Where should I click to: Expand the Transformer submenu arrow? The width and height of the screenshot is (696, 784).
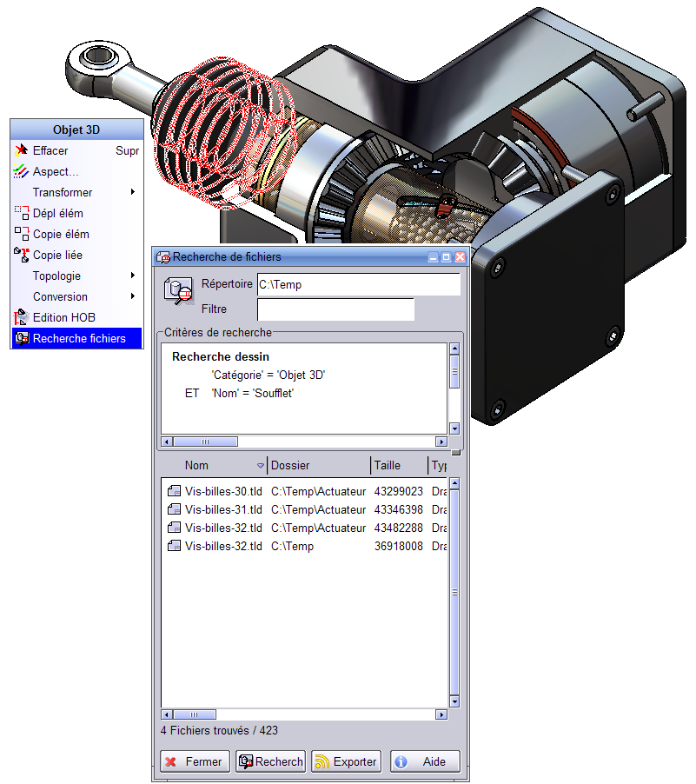132,192
